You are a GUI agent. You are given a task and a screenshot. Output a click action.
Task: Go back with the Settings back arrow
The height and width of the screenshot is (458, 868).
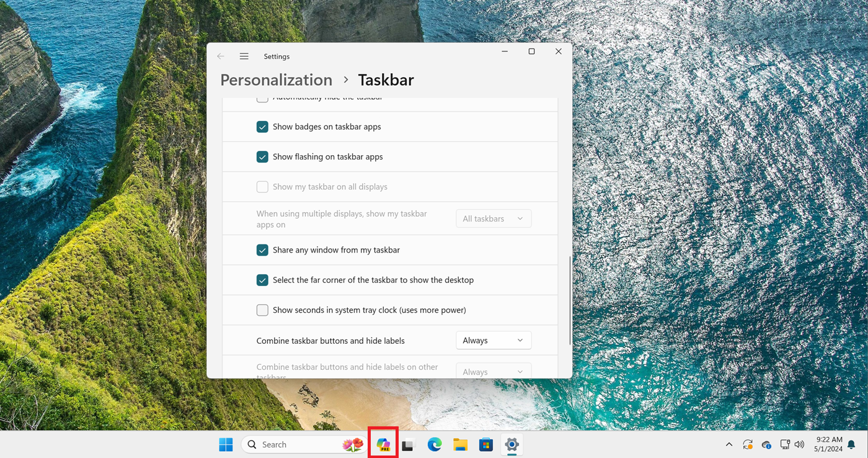click(x=221, y=56)
